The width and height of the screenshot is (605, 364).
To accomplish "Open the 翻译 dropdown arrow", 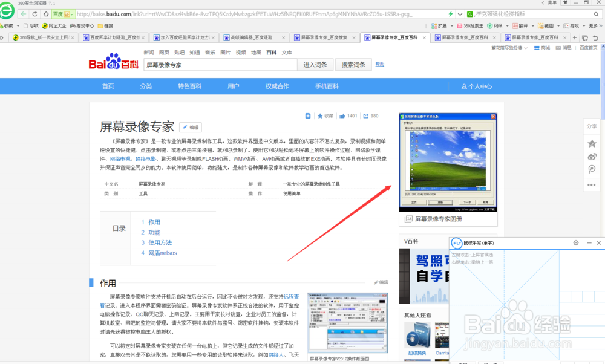I will click(x=533, y=26).
